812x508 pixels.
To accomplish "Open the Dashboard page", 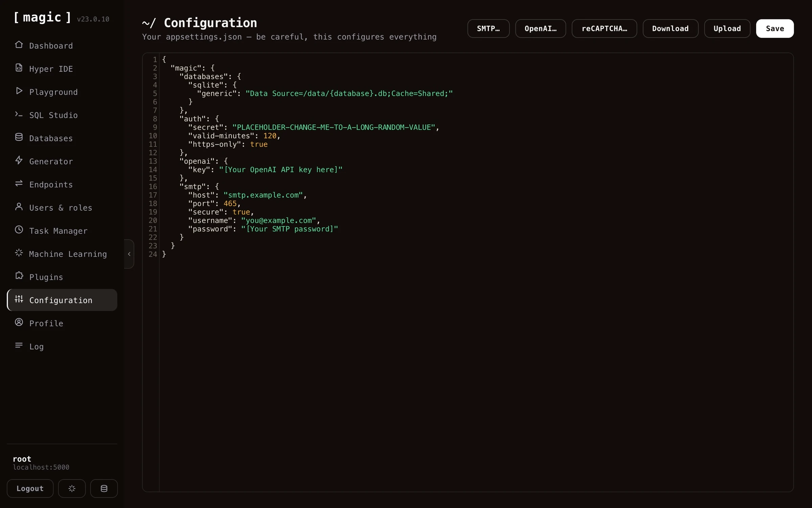I will point(62,46).
